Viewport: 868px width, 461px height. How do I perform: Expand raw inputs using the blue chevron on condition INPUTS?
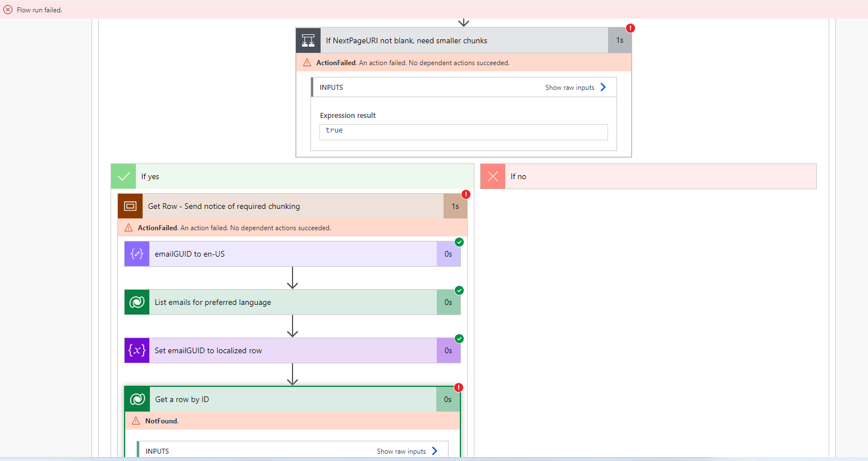(x=602, y=87)
